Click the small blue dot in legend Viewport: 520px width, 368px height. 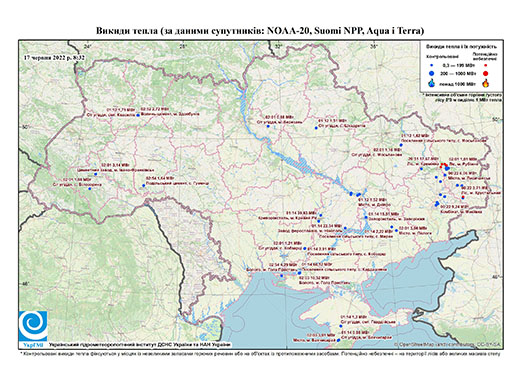pos(432,65)
